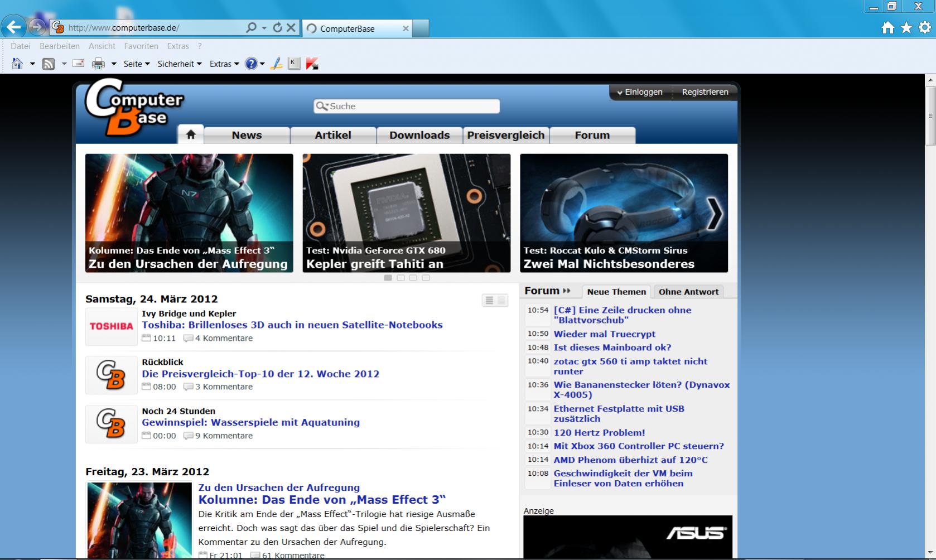Click the Print icon in command bar
This screenshot has width=936, height=560.
98,64
